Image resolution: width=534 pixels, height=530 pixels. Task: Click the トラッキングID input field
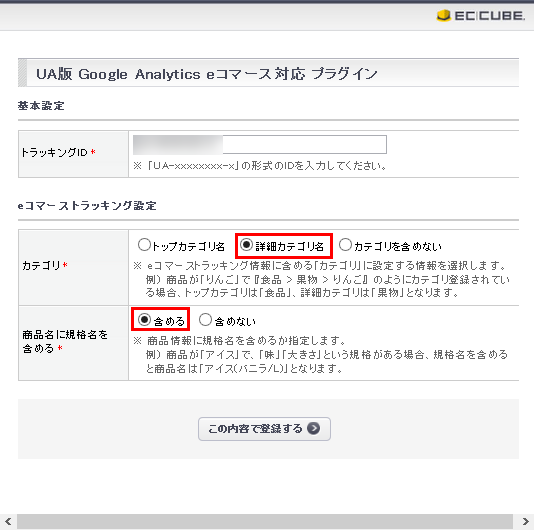pyautogui.click(x=260, y=144)
